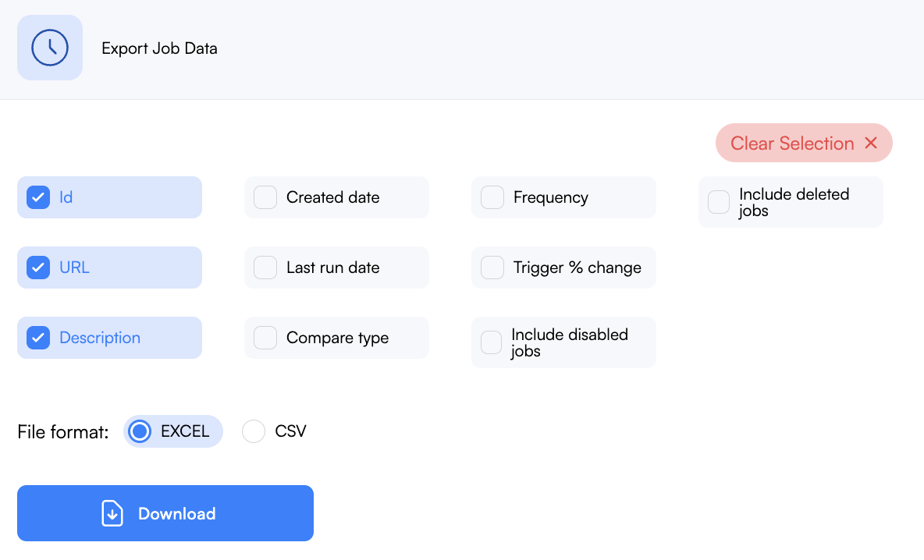Click the Clear Selection button text
Image resolution: width=924 pixels, height=560 pixels.
[x=792, y=143]
